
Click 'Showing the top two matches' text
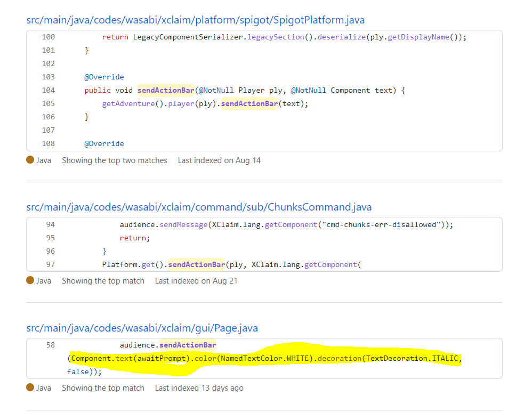pyautogui.click(x=114, y=161)
